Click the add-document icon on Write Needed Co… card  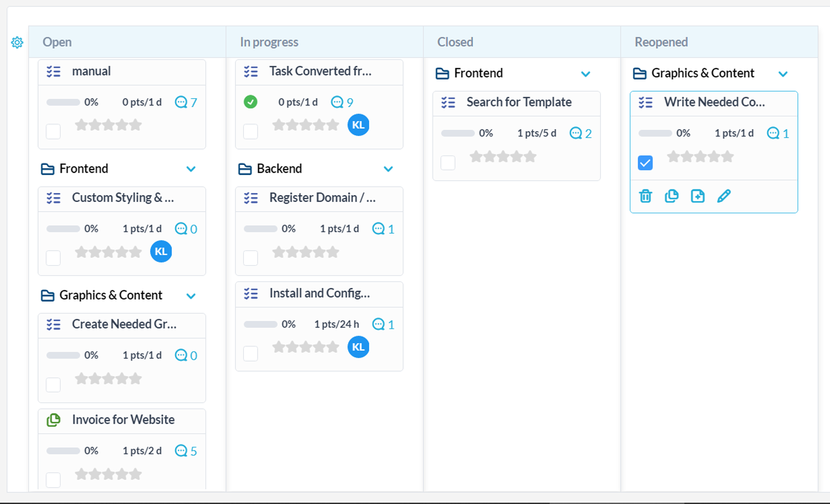tap(698, 196)
